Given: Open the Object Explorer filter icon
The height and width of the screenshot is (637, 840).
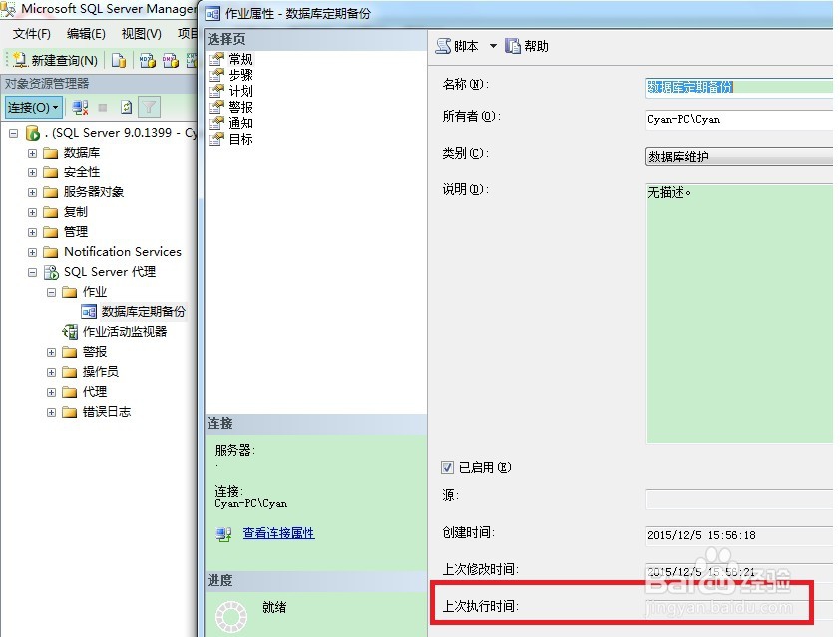Looking at the screenshot, I should click(149, 106).
